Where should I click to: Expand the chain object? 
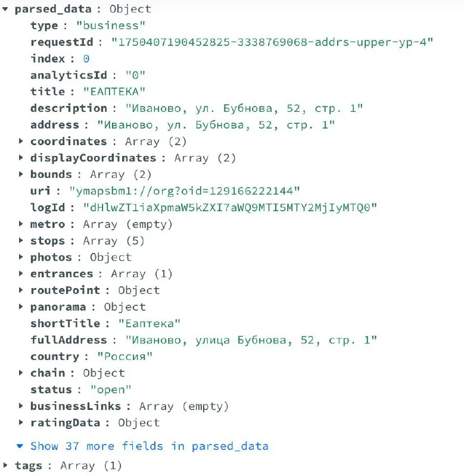[21, 373]
